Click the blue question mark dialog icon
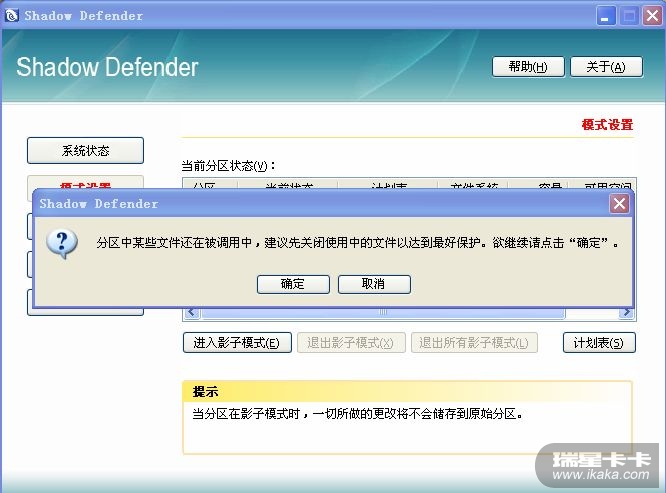This screenshot has height=493, width=666. [62, 244]
